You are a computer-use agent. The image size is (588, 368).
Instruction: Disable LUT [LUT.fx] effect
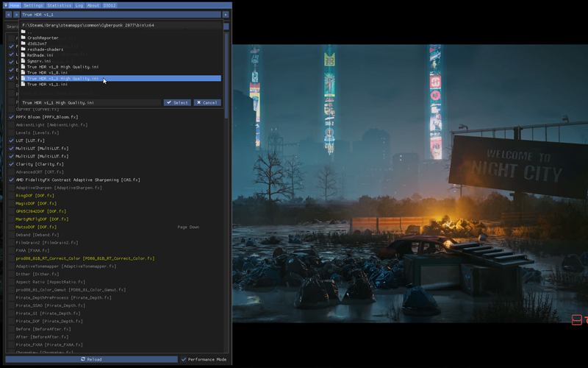11,141
